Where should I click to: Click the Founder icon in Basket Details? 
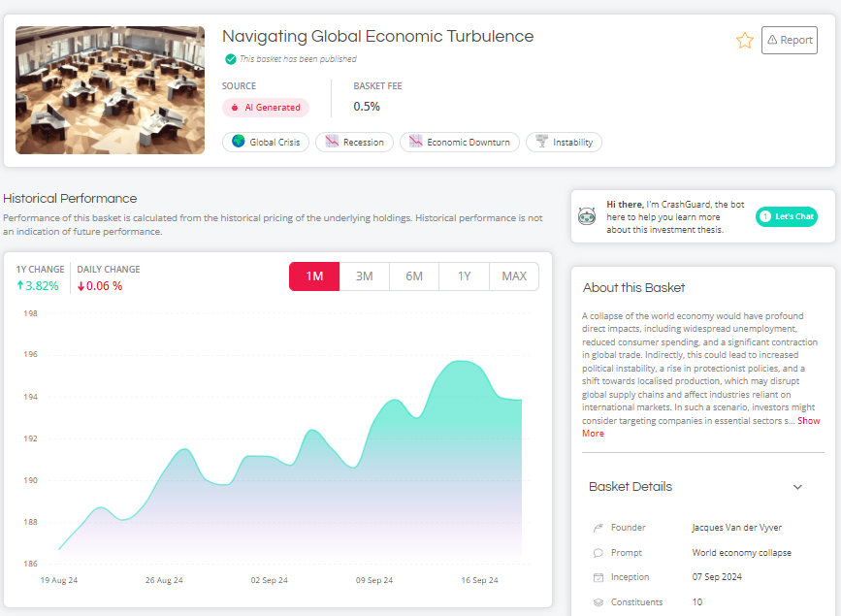pyautogui.click(x=597, y=528)
